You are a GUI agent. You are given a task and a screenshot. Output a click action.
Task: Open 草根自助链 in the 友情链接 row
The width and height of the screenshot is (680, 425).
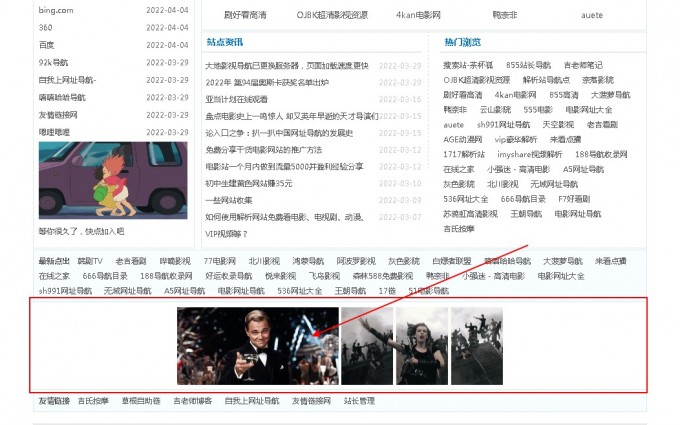click(141, 401)
